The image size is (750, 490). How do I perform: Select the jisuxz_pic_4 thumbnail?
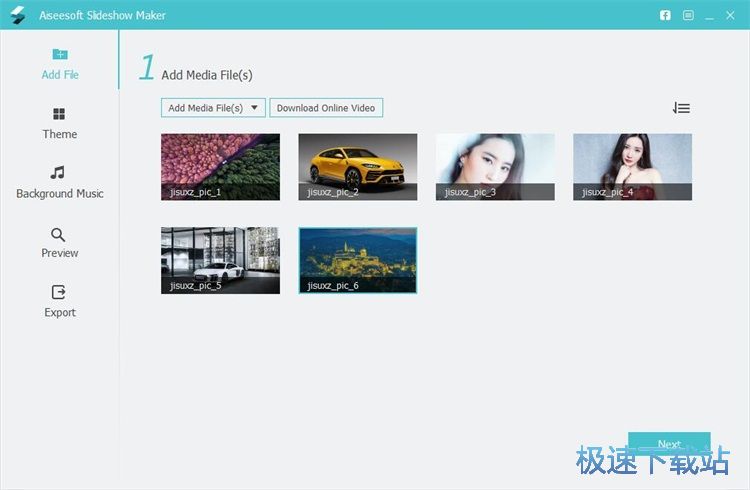632,166
